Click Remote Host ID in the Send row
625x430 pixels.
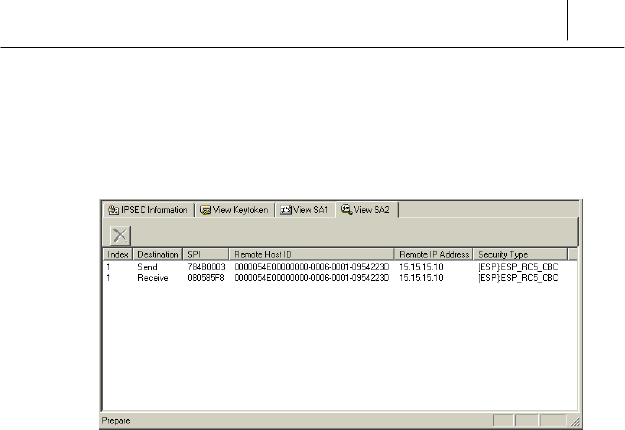point(312,267)
